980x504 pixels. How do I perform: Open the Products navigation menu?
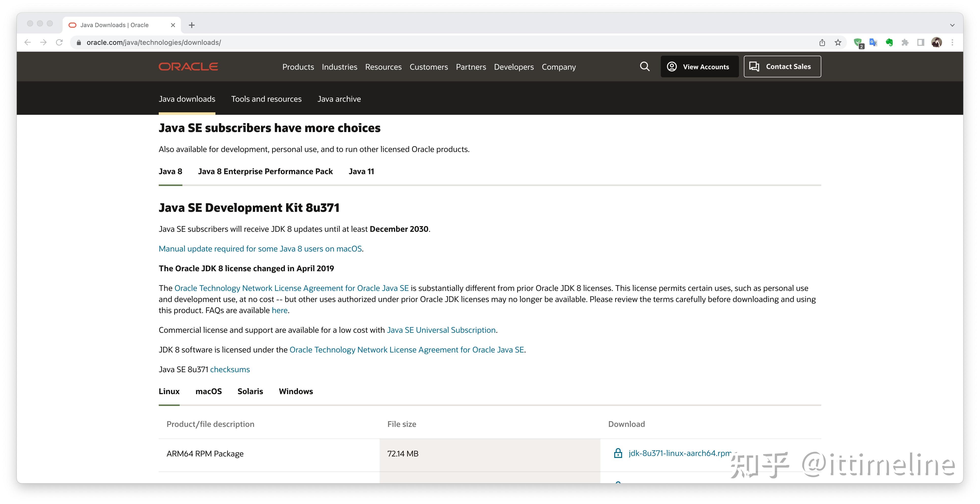298,67
